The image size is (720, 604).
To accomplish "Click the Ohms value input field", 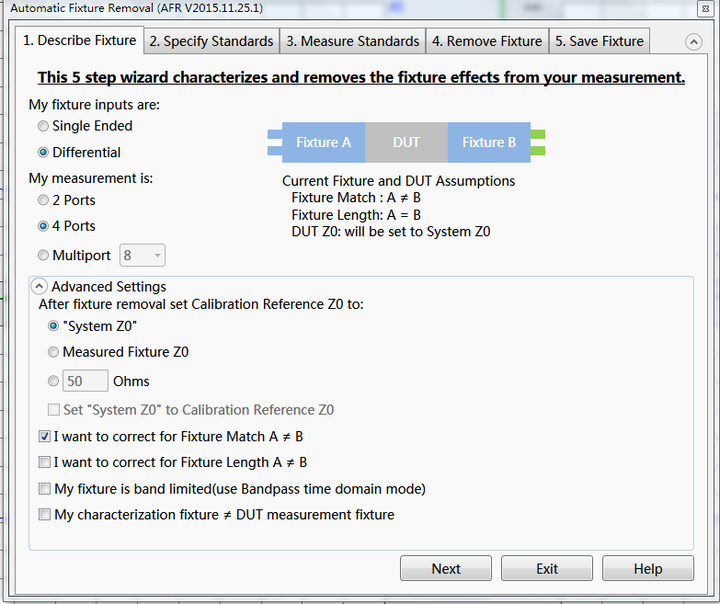I will [86, 381].
